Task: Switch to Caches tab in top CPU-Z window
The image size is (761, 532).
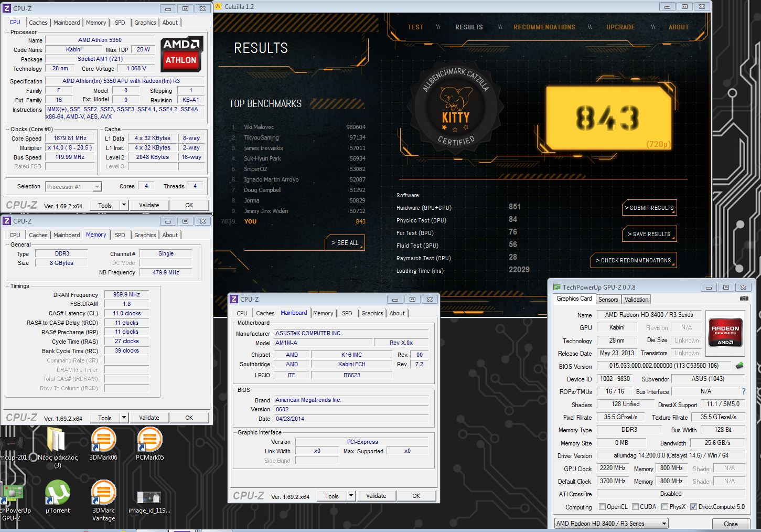Action: click(38, 23)
